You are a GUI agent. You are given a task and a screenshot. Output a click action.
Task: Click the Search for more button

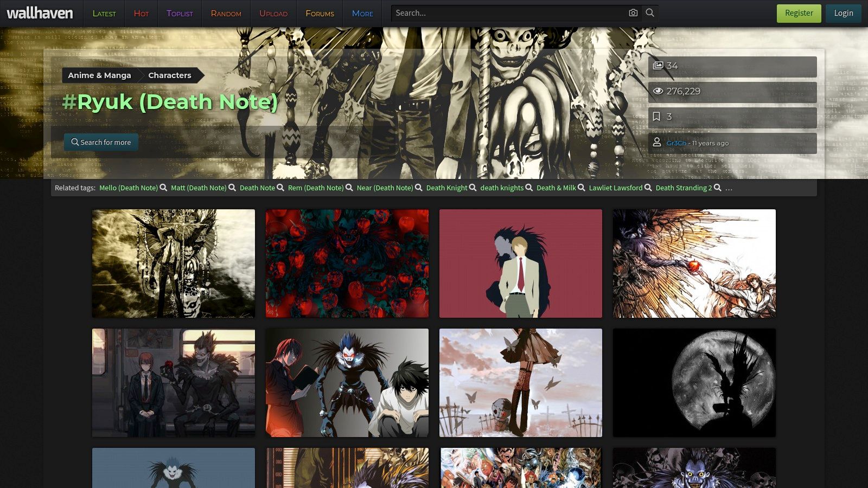101,142
